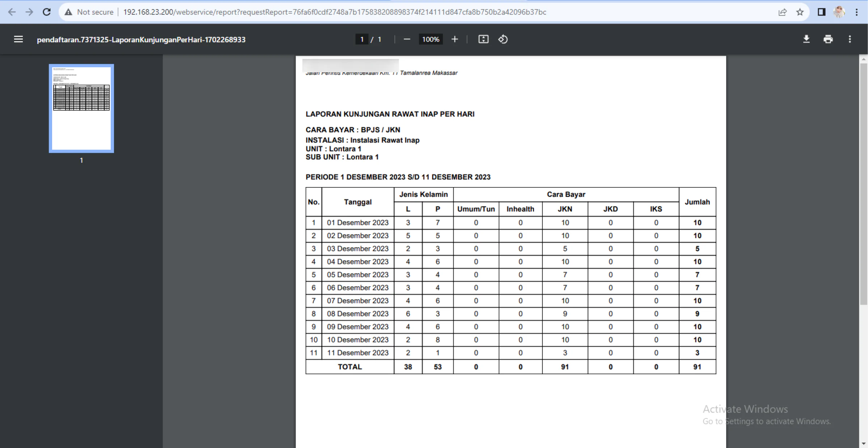
Task: Open the PDF viewer more actions menu
Action: point(850,39)
